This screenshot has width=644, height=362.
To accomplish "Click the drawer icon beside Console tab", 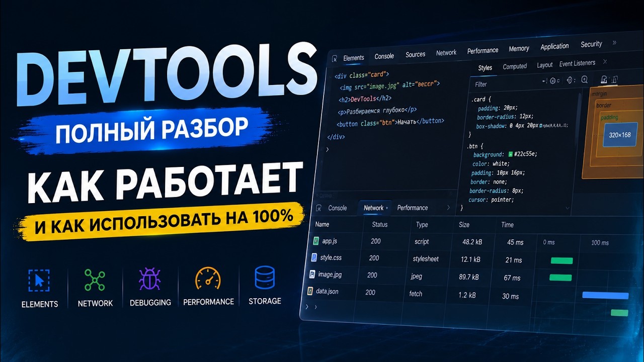I will tap(318, 208).
